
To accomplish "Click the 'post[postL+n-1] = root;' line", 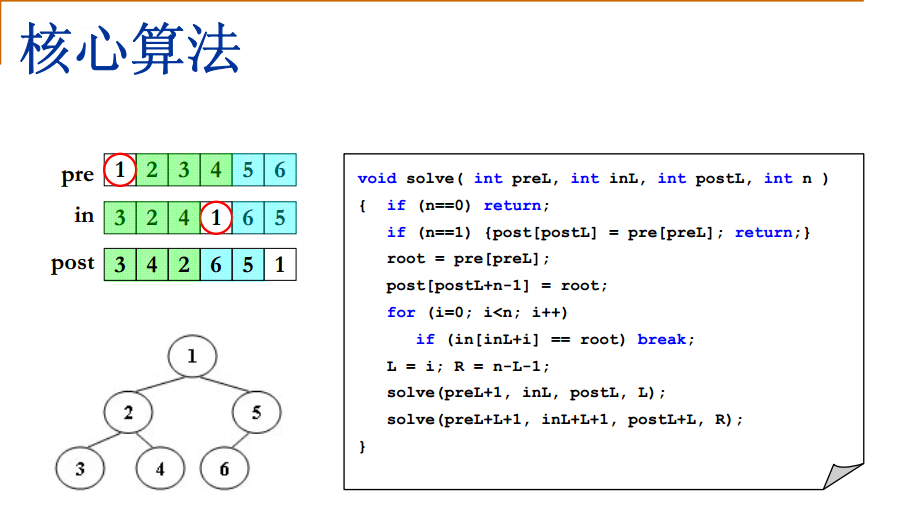I will pyautogui.click(x=497, y=285).
